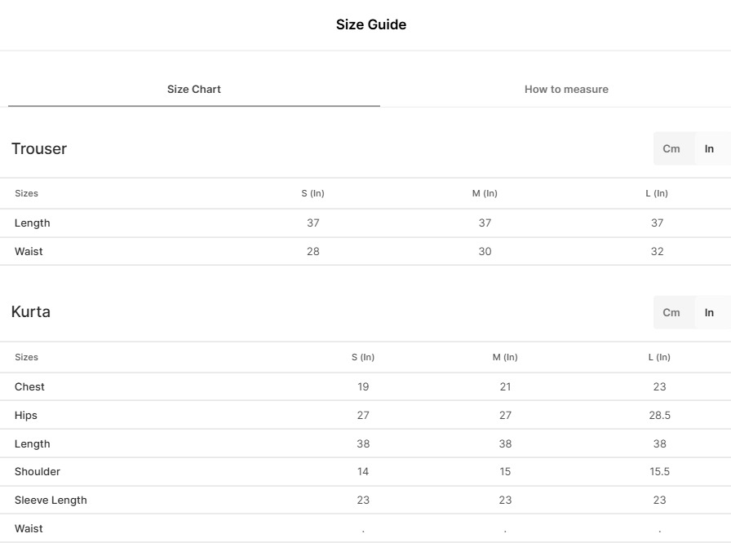Click the Kurta Hips row label
This screenshot has height=560, width=731.
pos(26,415)
